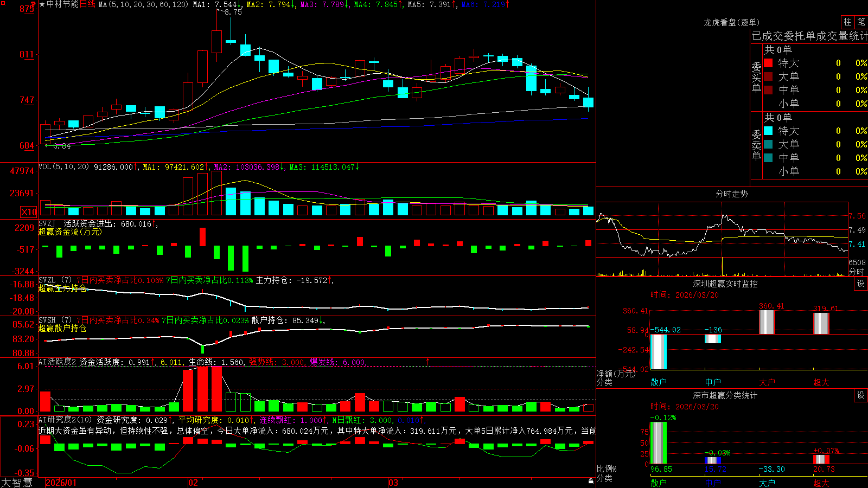Click the 8.75 high price annotation

pos(233,12)
